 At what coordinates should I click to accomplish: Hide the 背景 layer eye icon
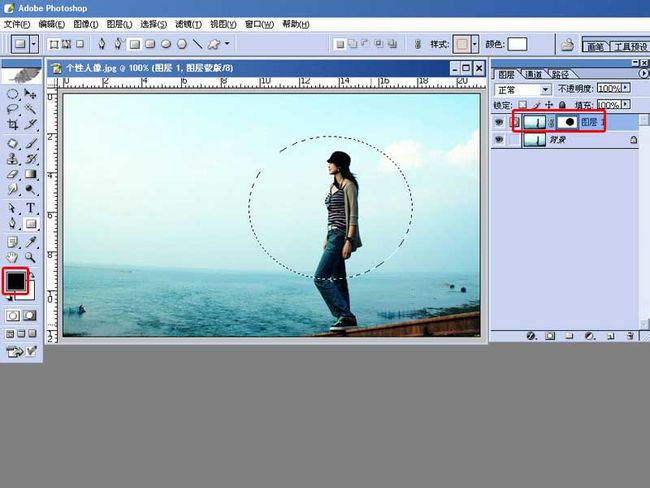point(499,140)
